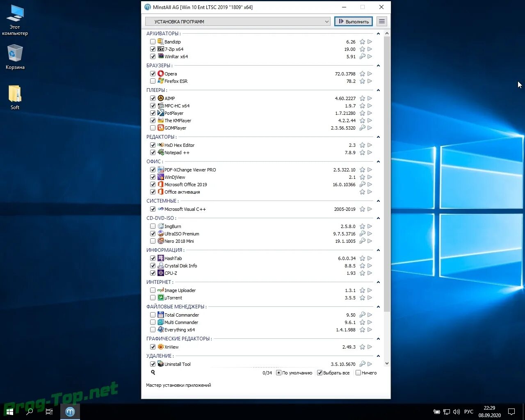Screen dimensions: 525x420
Task: Click the MInstAll icon in the taskbar
Action: pos(70,411)
